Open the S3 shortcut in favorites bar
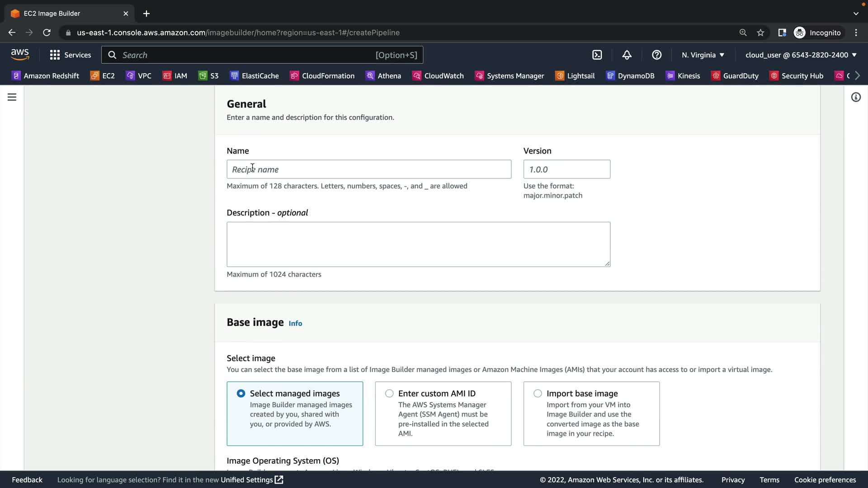 208,76
